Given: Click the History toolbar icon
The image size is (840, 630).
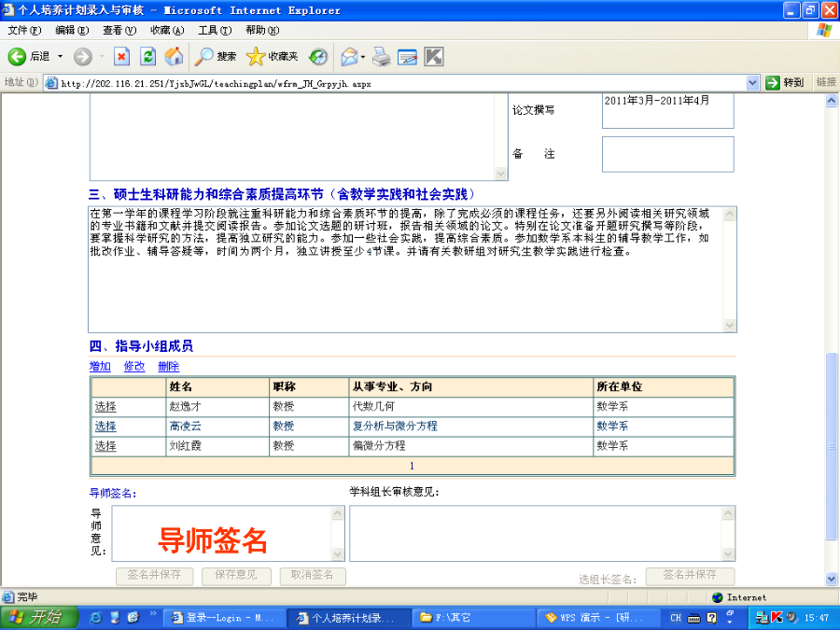Looking at the screenshot, I should point(319,57).
